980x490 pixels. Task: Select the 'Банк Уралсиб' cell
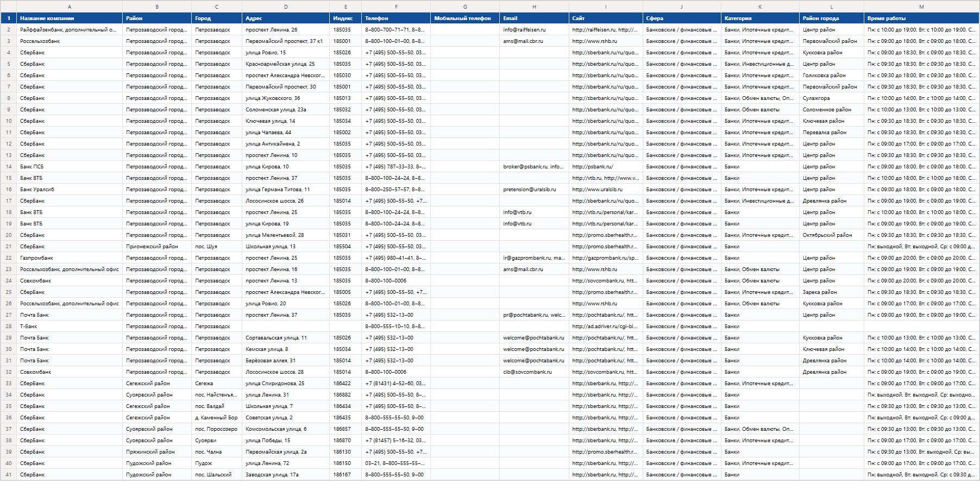coord(70,190)
